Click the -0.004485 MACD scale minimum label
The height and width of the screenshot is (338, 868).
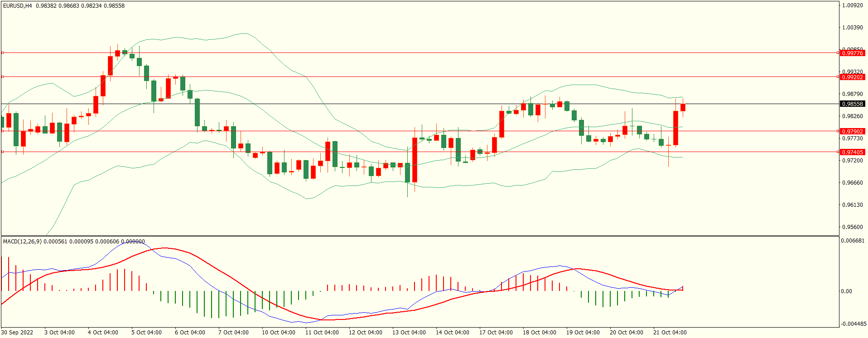point(854,324)
